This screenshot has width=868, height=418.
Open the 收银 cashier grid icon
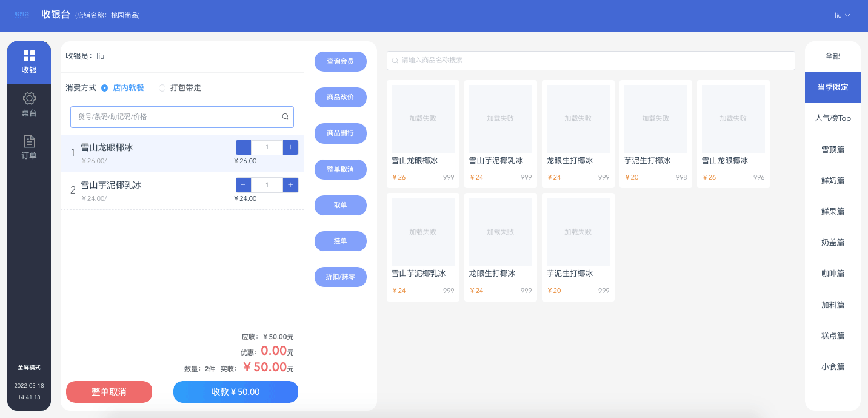(x=29, y=56)
